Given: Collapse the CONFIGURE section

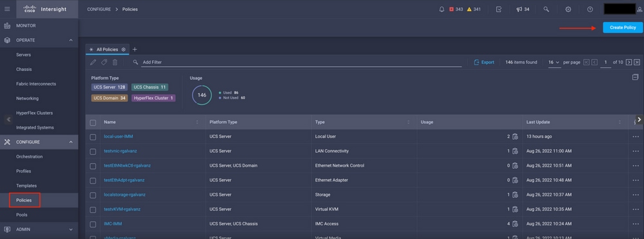Looking at the screenshot, I should (71, 142).
